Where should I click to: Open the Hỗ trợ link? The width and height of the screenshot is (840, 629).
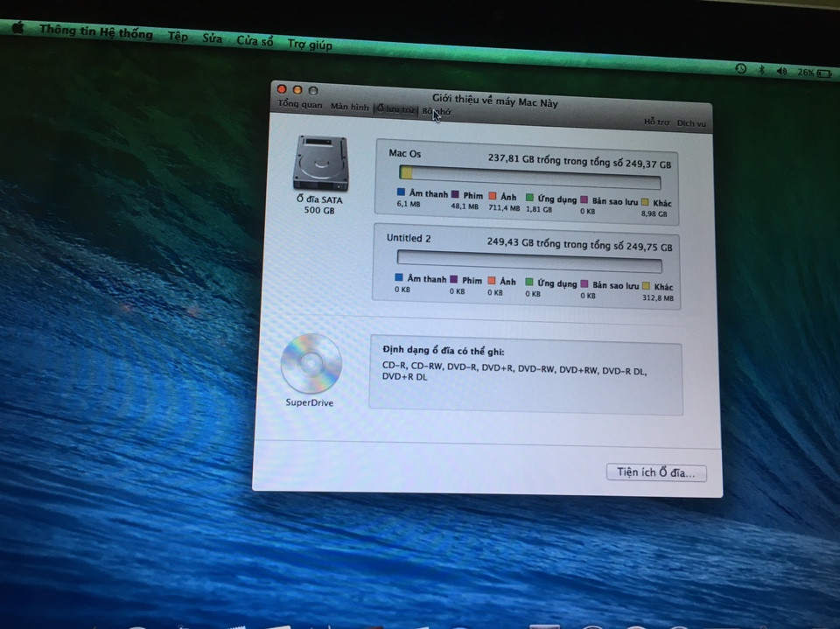click(x=656, y=122)
